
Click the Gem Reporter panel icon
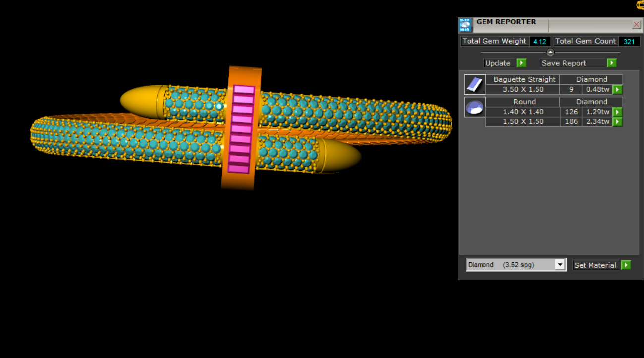pos(465,25)
